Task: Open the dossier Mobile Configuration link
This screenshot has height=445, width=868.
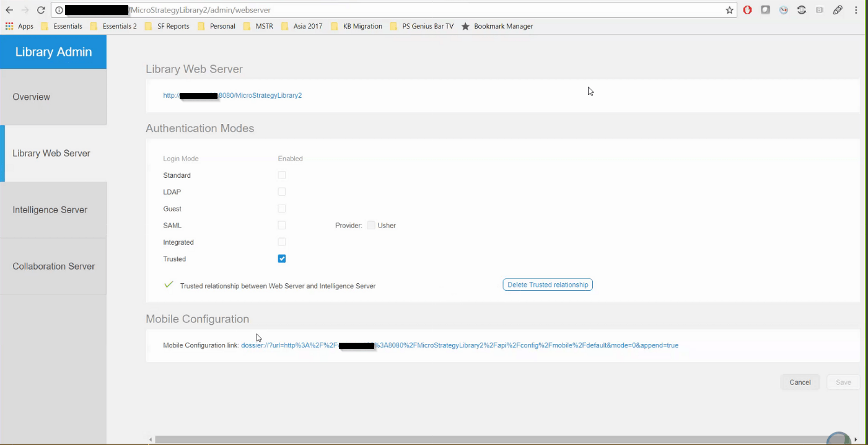Action: click(x=460, y=345)
